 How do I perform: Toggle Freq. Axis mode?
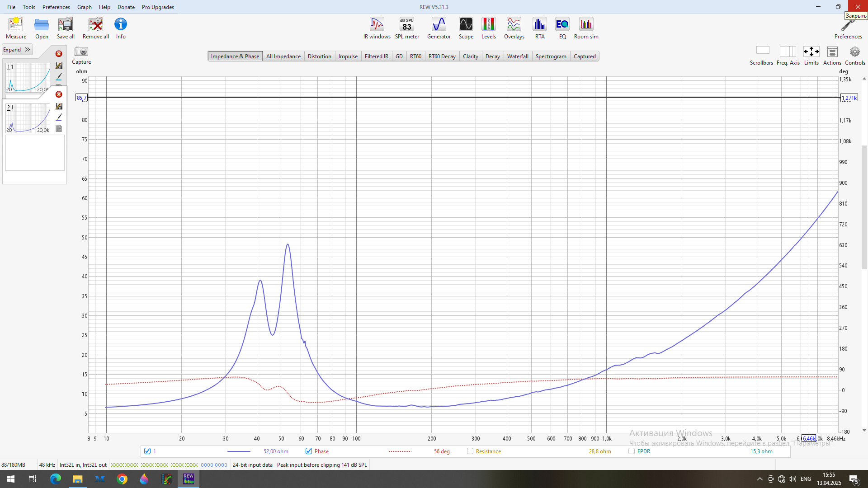pos(788,56)
